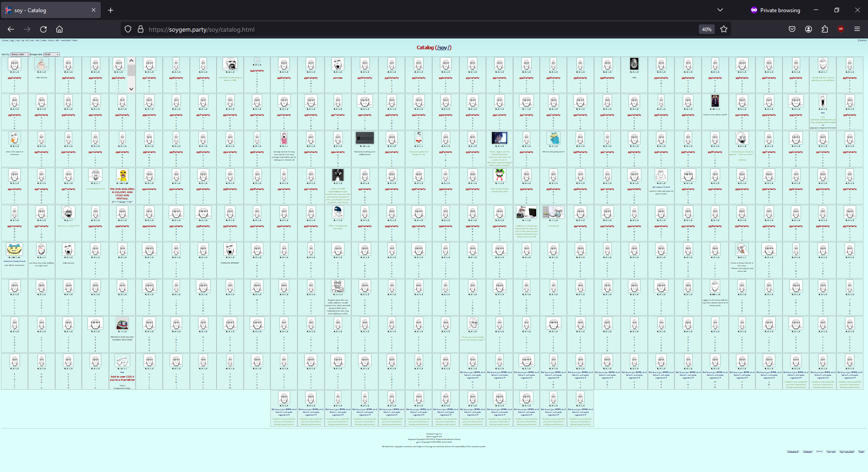
Task: Reload the catalog page
Action: 43,29
